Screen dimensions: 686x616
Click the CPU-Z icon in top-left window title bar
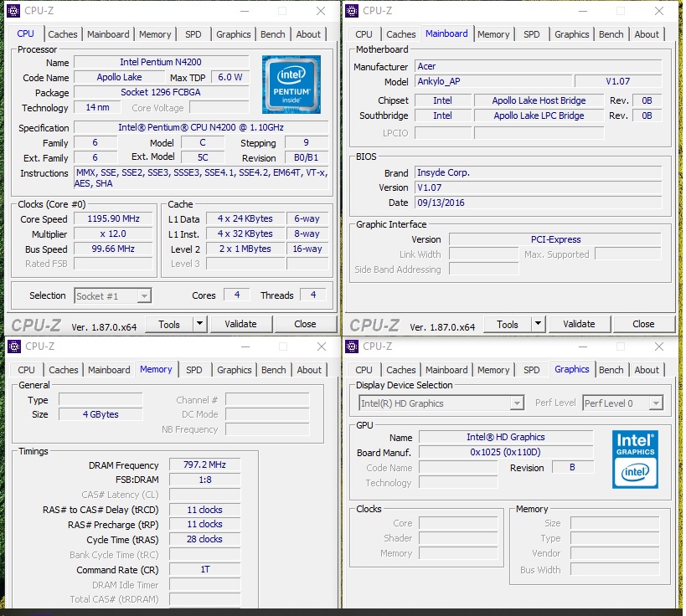(12, 11)
